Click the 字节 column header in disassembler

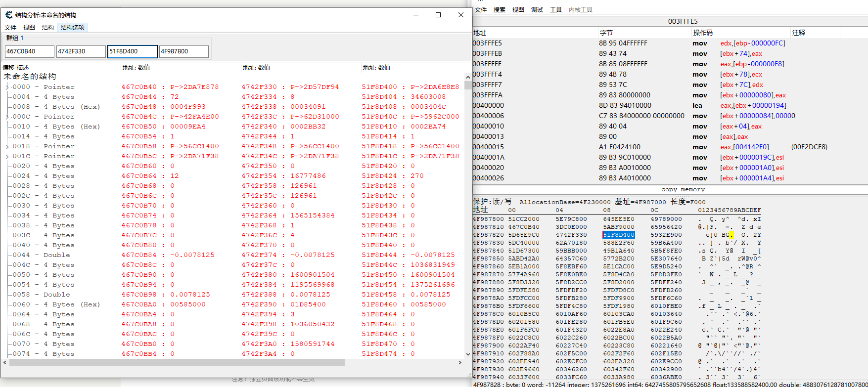(x=644, y=33)
